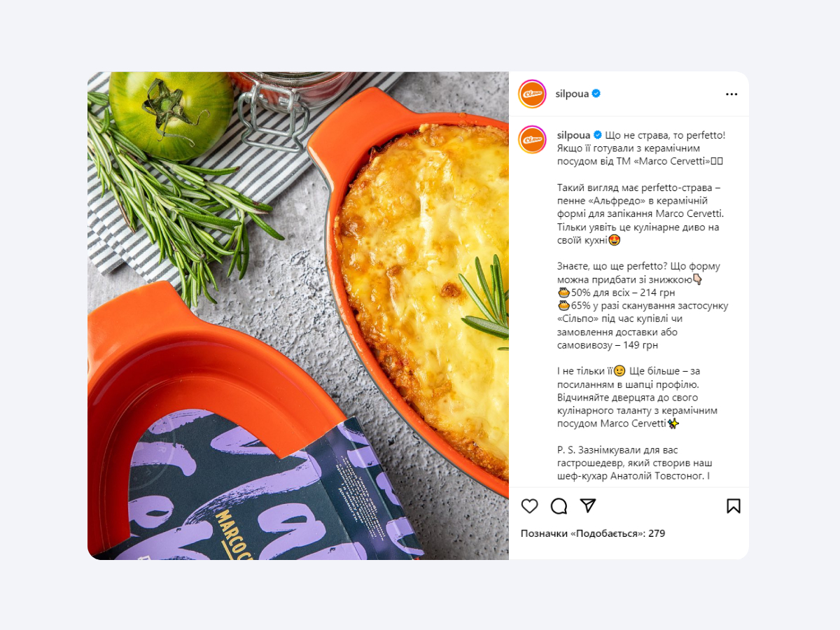Image resolution: width=840 pixels, height=630 pixels.
Task: Click the caption paragraph mentioning «Альфредо»
Action: click(640, 213)
